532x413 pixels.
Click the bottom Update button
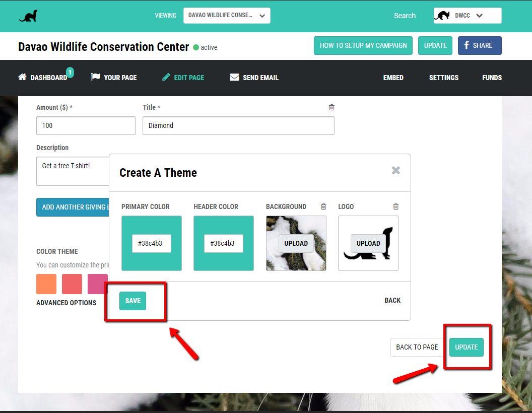pos(466,347)
